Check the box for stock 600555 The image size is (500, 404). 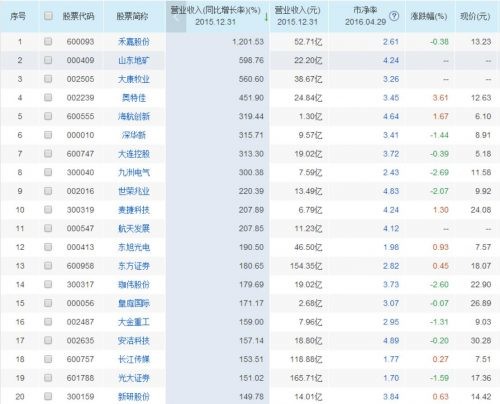coord(48,116)
